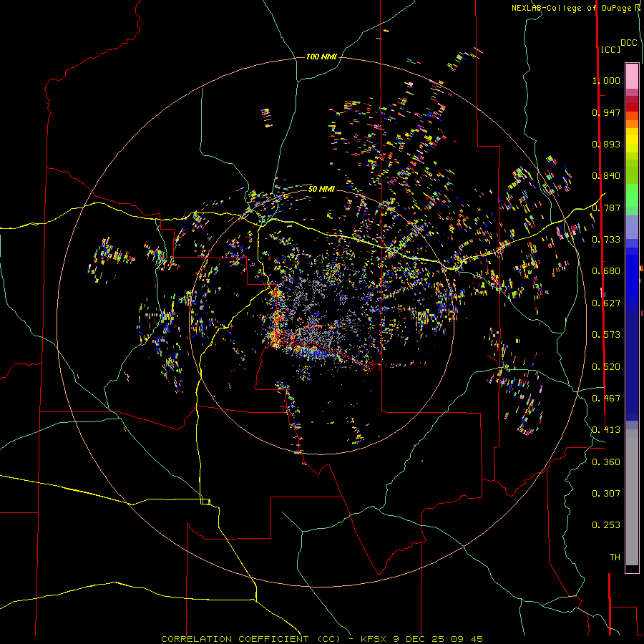
Task: Click the KFSX station identifier in caption
Action: 374,639
